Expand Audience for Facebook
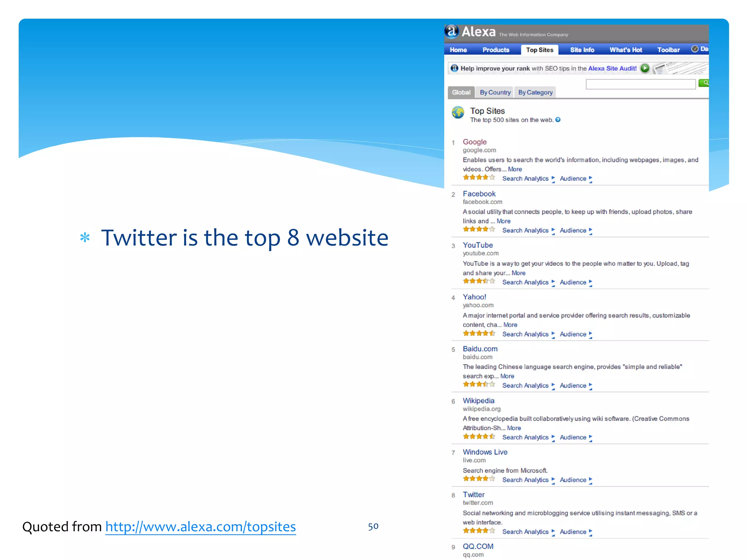The height and width of the screenshot is (560, 747). (576, 230)
